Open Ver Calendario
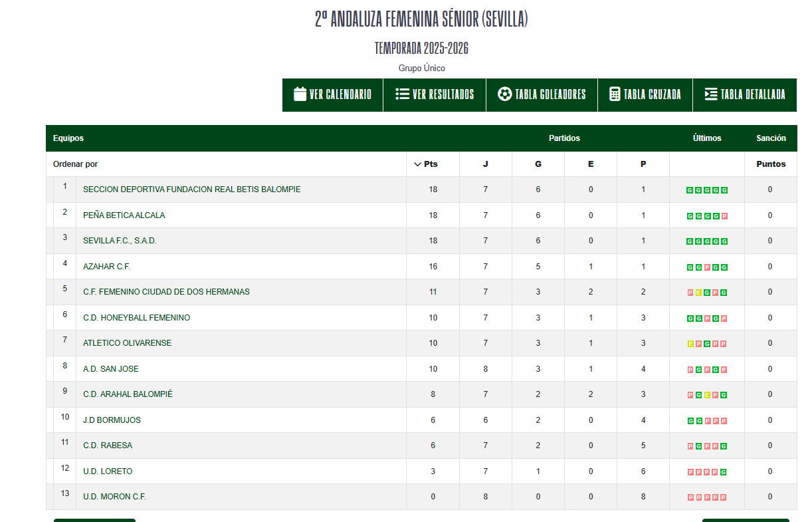The width and height of the screenshot is (812, 522). (333, 94)
